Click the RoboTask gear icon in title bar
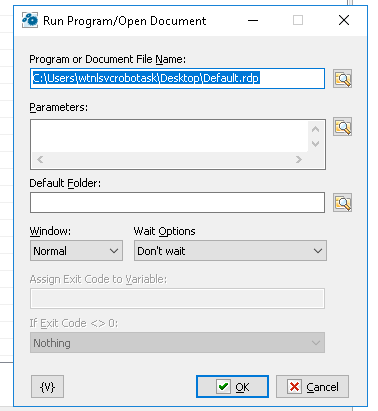The width and height of the screenshot is (378, 411). pyautogui.click(x=30, y=20)
